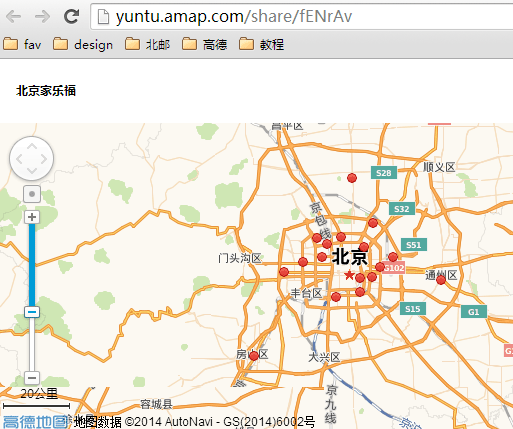Open the 教程 bookmarks folder
513x429 pixels.
tap(262, 44)
